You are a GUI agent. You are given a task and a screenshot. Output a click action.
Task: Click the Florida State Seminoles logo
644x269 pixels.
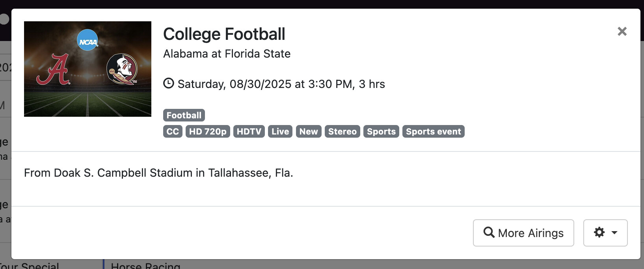pyautogui.click(x=122, y=69)
